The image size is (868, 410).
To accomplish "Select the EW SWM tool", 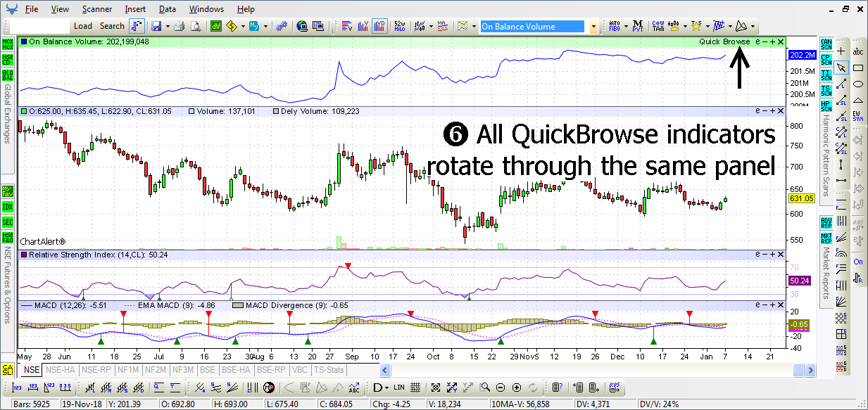I will pos(858,116).
